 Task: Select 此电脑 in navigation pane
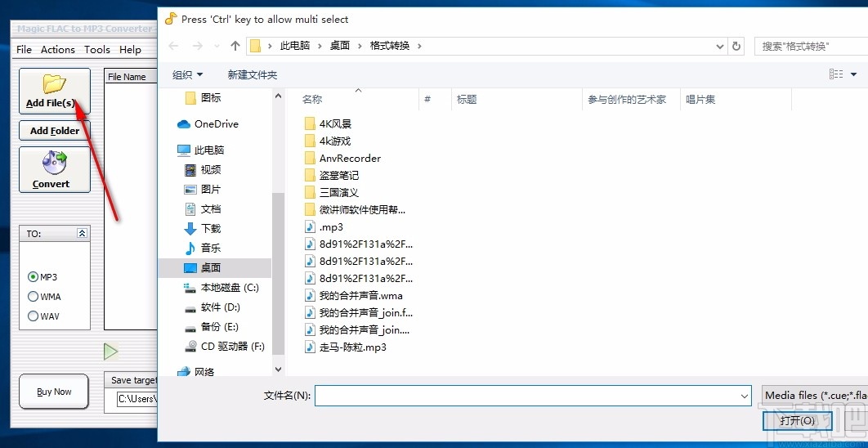200,150
